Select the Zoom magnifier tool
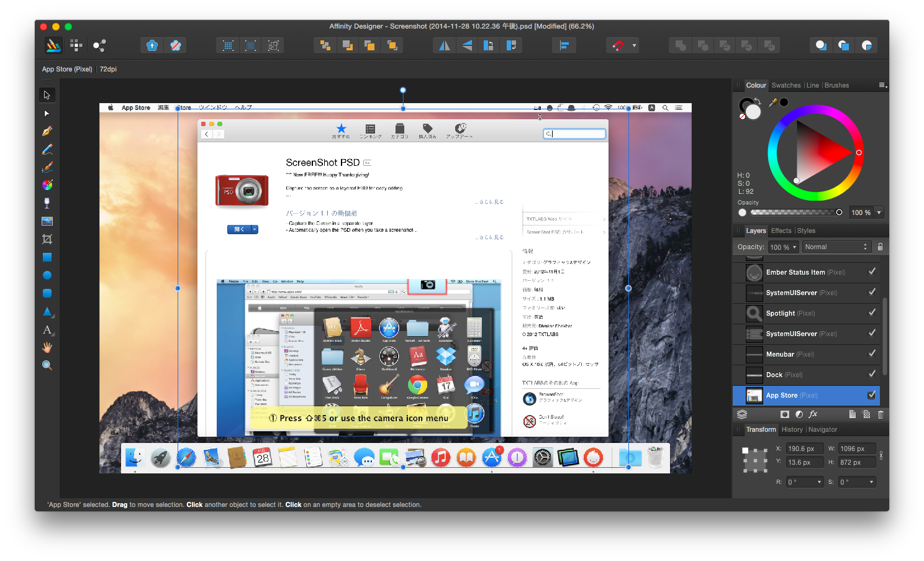 point(47,365)
